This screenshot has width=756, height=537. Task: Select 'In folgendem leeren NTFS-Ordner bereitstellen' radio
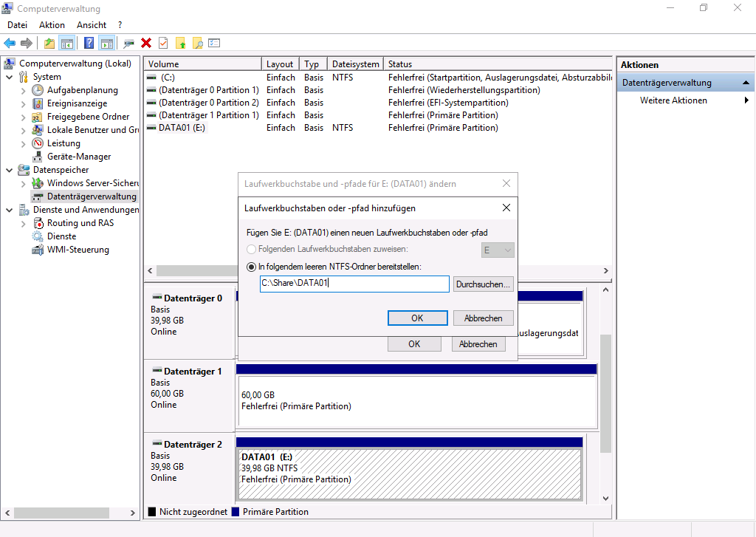(x=252, y=267)
